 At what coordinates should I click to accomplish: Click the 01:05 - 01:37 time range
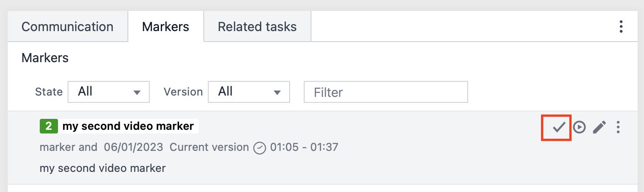pos(304,147)
